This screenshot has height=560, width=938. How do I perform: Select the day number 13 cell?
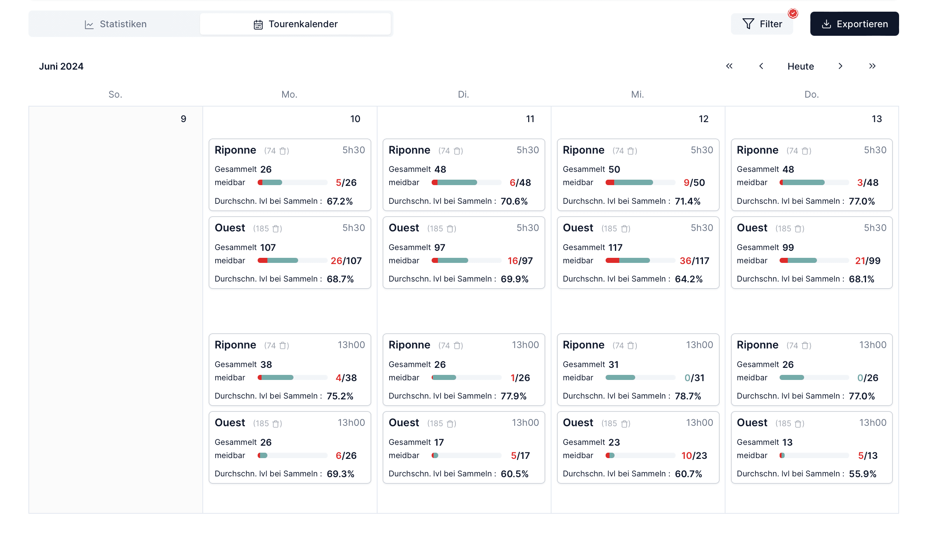[x=877, y=119]
